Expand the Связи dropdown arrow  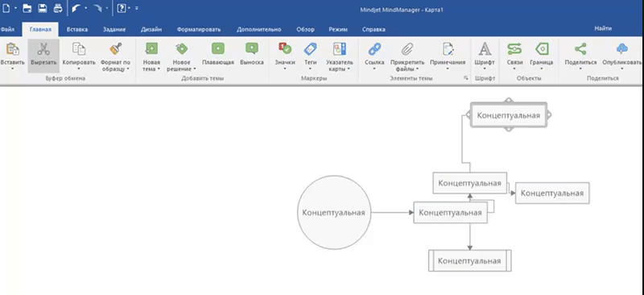[x=514, y=69]
